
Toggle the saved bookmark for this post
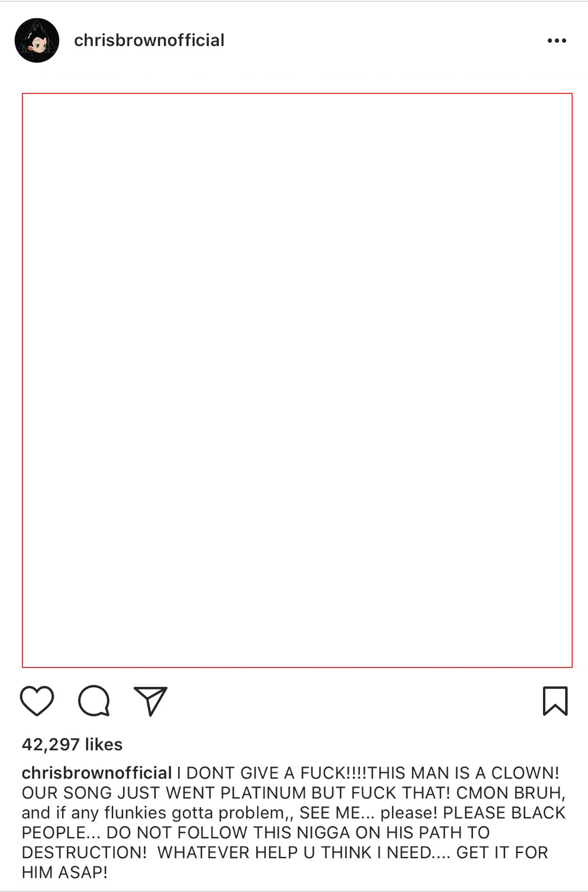[x=555, y=701]
